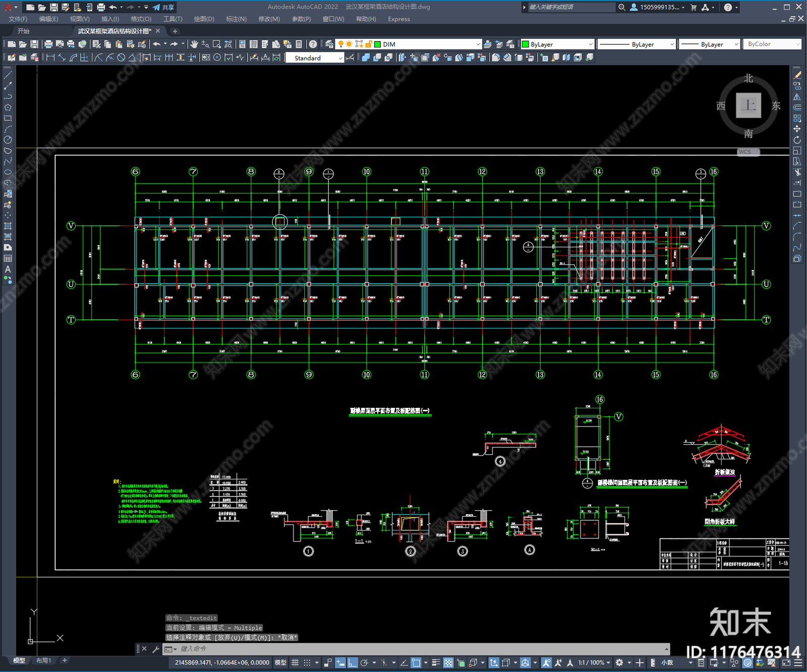Open the 标注(N) menu
The image size is (807, 672).
[237, 19]
